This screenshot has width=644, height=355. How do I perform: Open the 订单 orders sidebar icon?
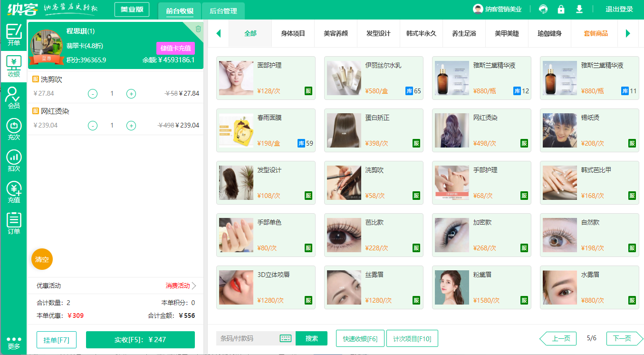[14, 223]
